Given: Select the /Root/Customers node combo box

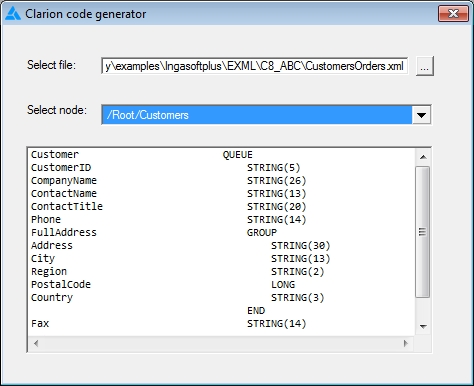Looking at the screenshot, I should point(266,115).
